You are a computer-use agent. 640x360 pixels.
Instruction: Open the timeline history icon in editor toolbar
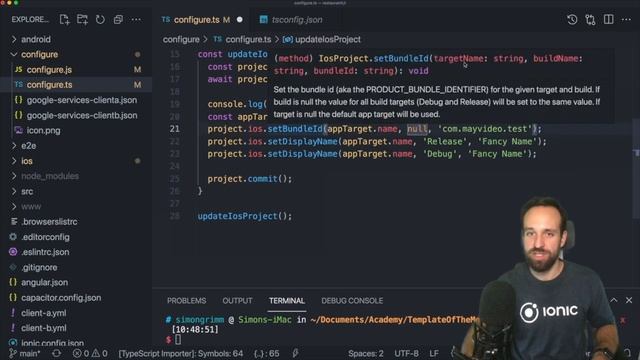572,20
